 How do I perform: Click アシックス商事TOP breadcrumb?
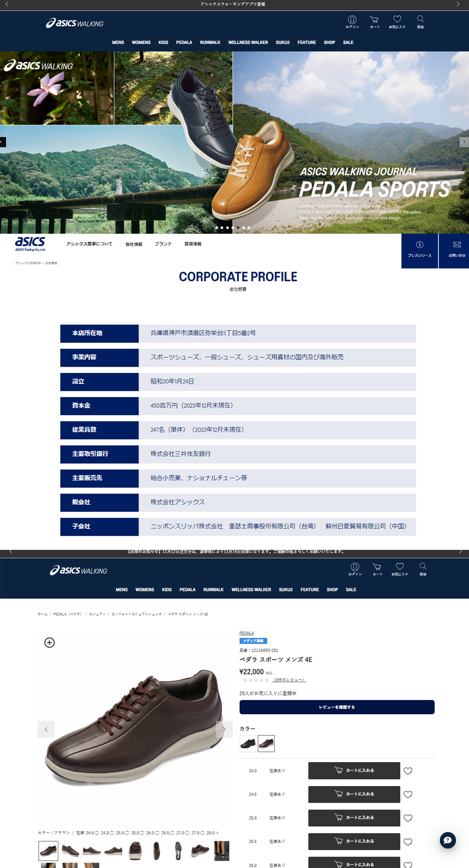(28, 263)
